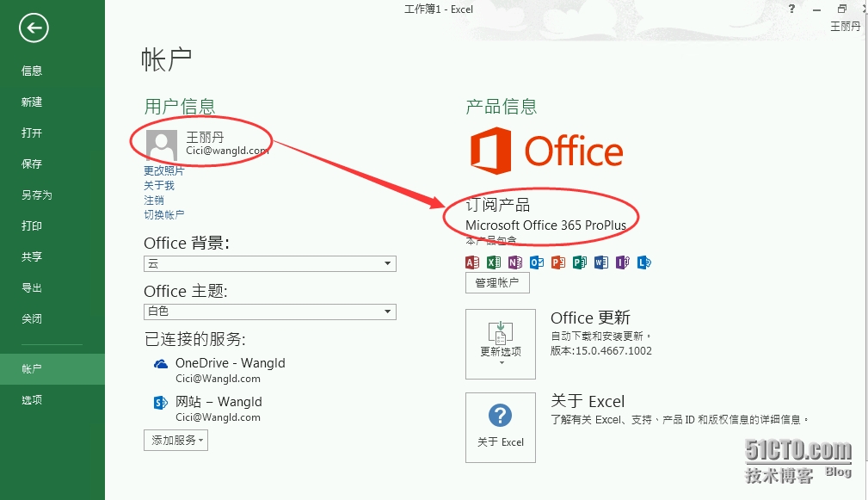Click the 切换帐户 link
This screenshot has height=500, width=868.
pos(164,214)
